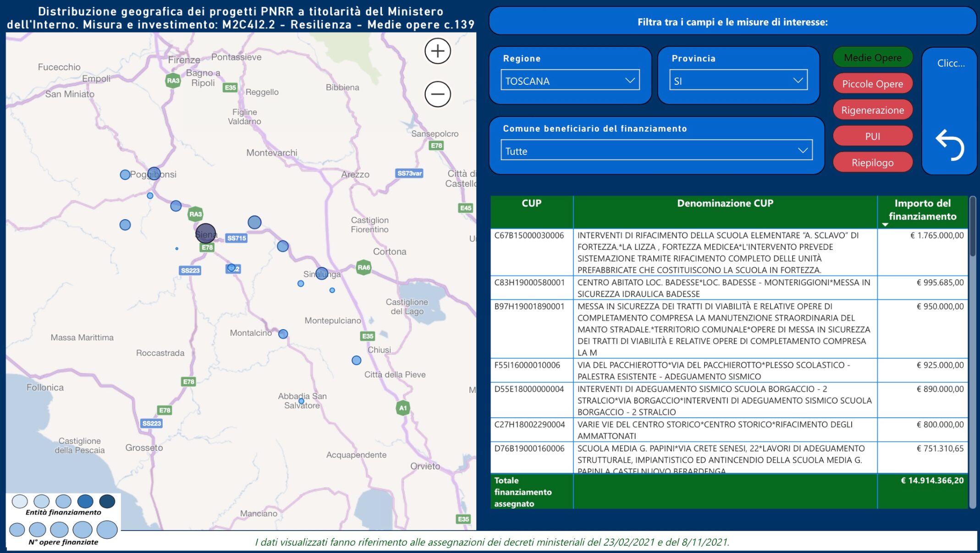Image resolution: width=980 pixels, height=553 pixels.
Task: Click total € 14.914.366,20
Action: (x=932, y=481)
